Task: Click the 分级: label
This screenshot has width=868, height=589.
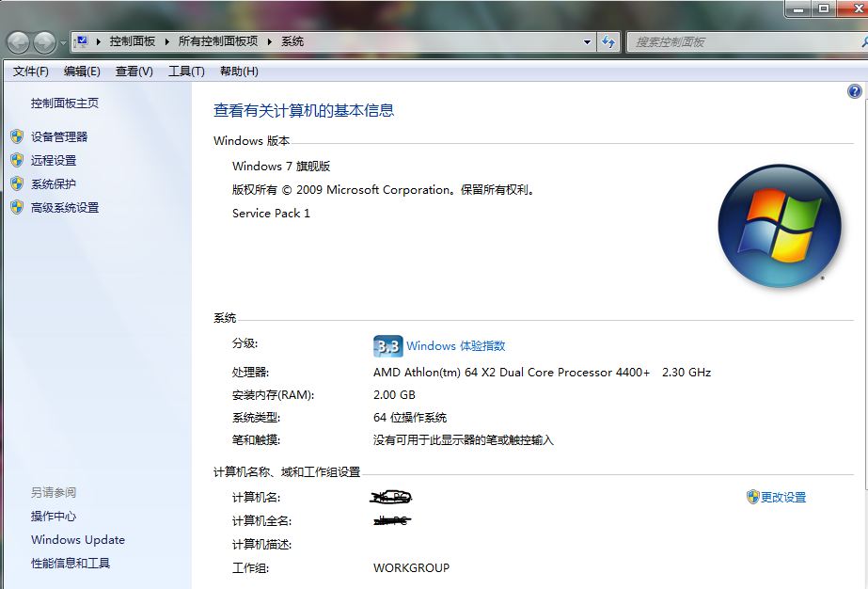Action: point(245,343)
